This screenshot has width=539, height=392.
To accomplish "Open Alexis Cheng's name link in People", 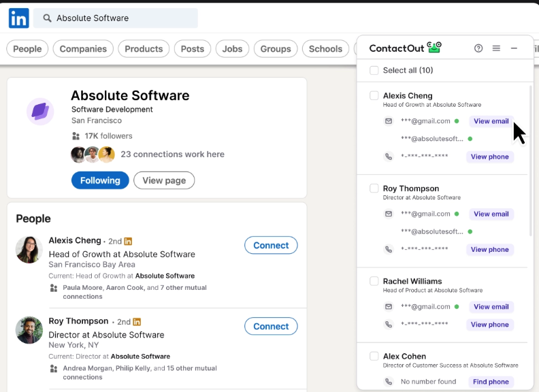I will (75, 240).
